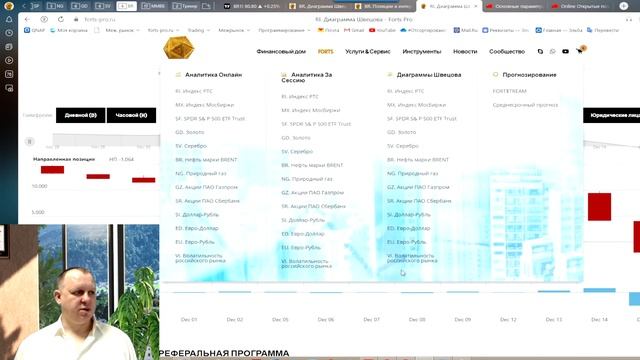
Task: Open Gmail bookmark
Action: pyautogui.click(x=354, y=30)
